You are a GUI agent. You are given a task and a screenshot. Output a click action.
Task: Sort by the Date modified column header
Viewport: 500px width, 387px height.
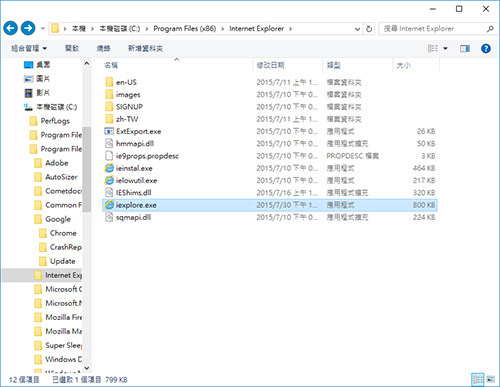point(288,65)
